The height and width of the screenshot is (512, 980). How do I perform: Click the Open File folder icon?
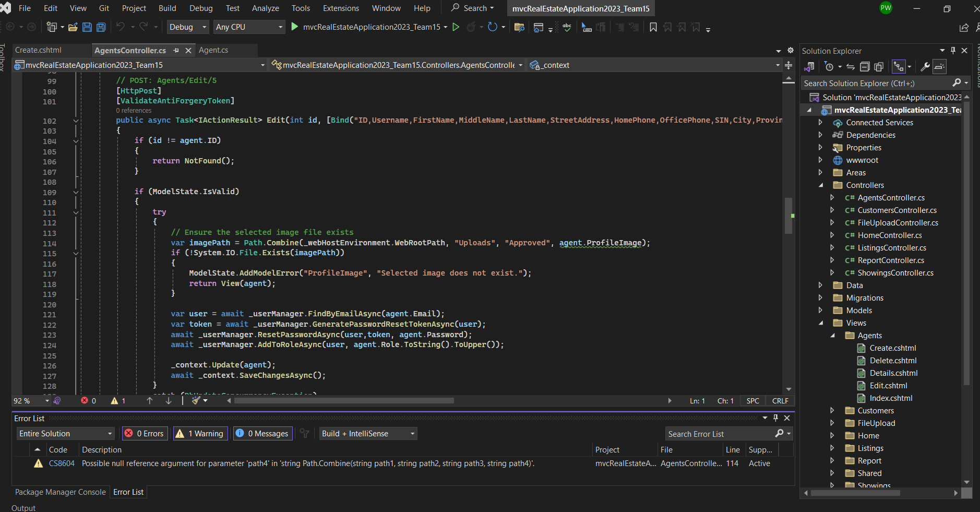coord(73,27)
